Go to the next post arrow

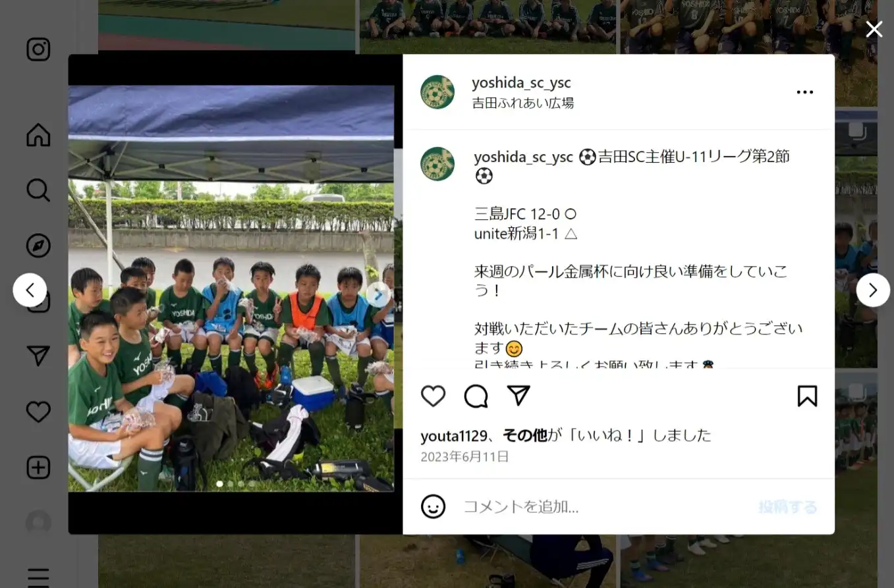click(x=873, y=290)
